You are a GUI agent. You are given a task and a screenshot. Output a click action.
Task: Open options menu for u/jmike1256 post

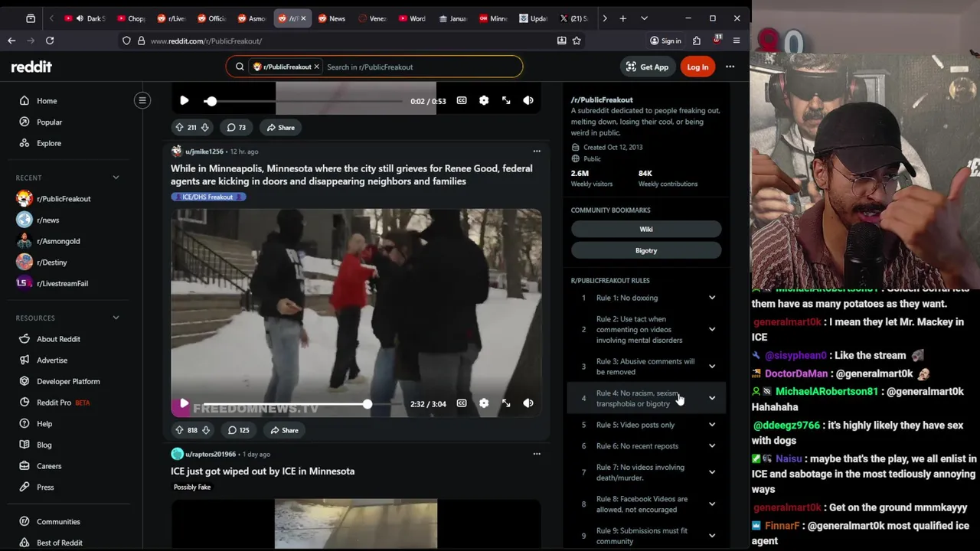point(537,151)
